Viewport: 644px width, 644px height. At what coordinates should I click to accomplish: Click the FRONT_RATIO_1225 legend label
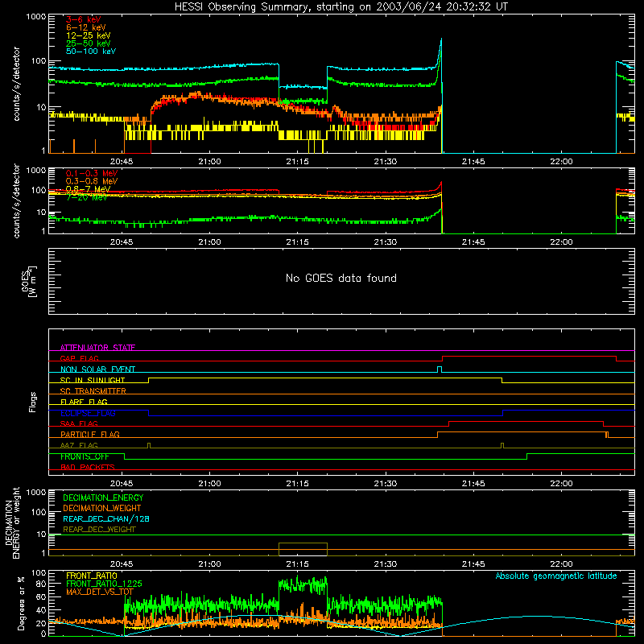click(104, 584)
